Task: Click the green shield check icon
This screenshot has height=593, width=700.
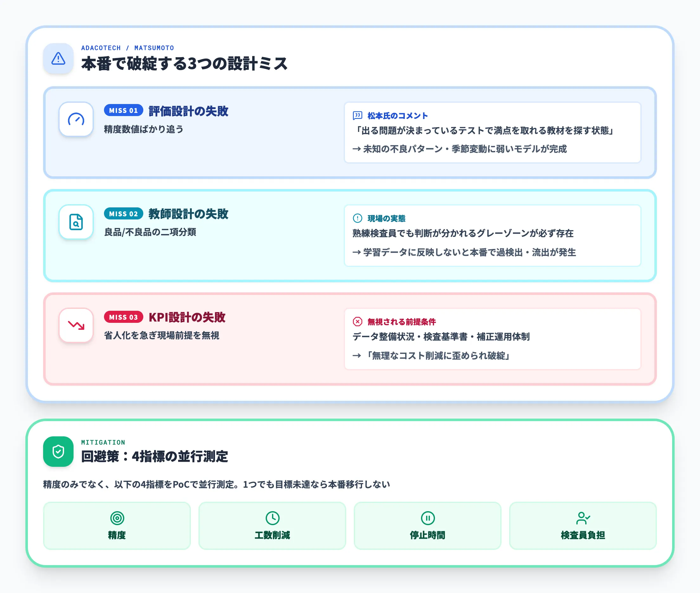Action: point(58,452)
